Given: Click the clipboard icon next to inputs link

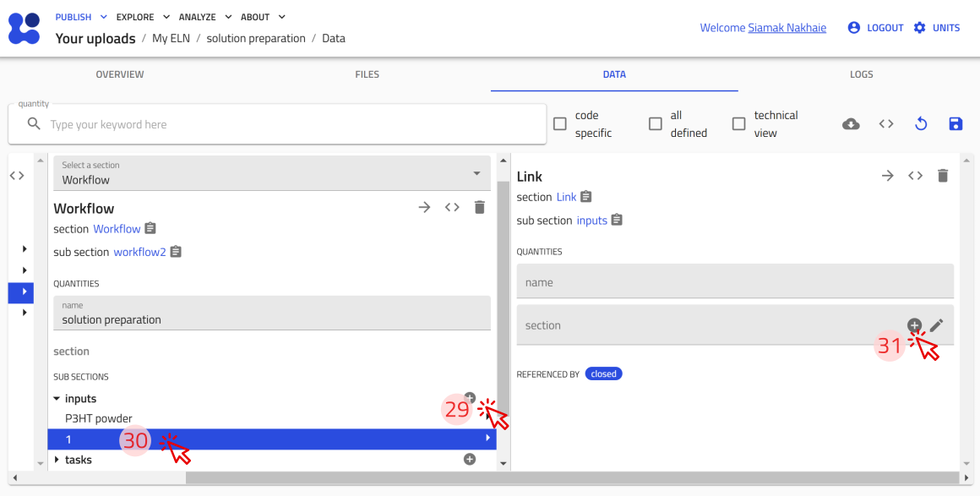Looking at the screenshot, I should pyautogui.click(x=617, y=220).
